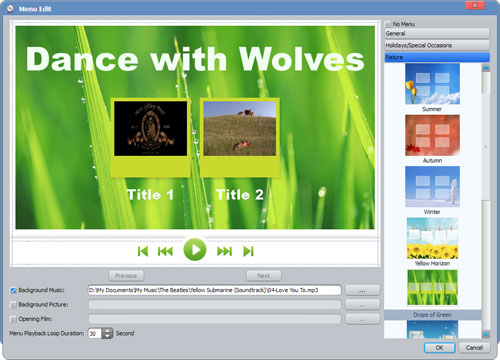Expand the General template category

click(x=437, y=34)
